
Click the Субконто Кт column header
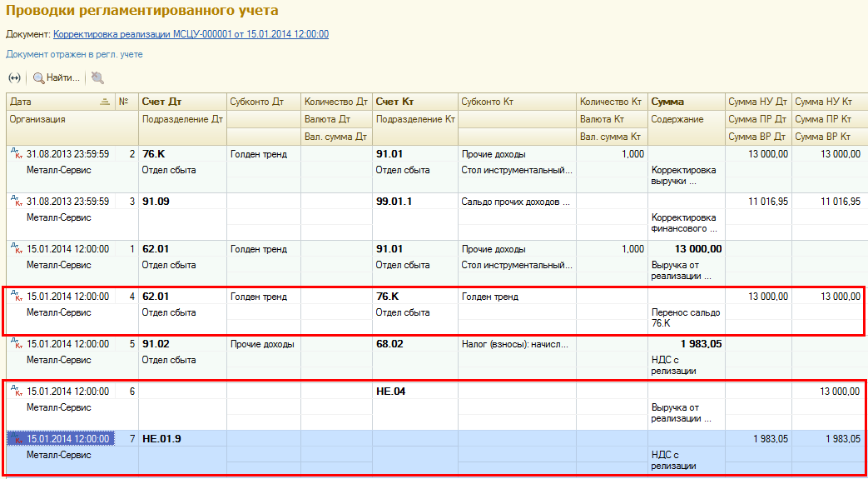click(x=517, y=102)
